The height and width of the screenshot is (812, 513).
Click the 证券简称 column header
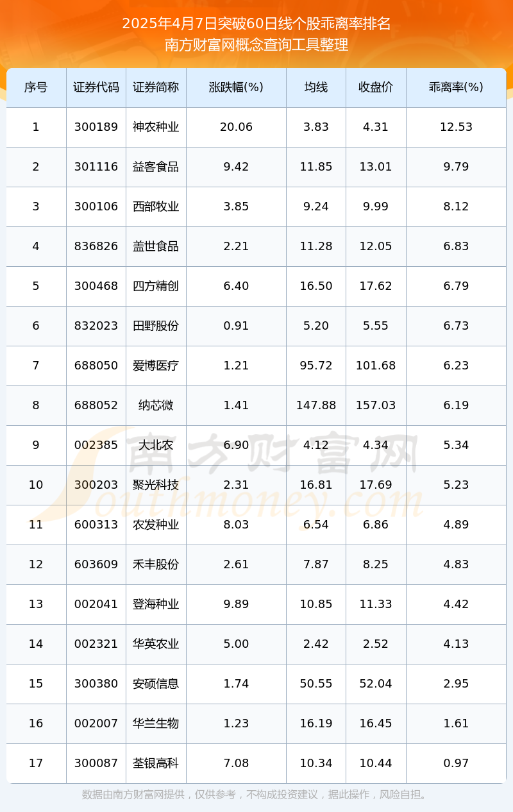pyautogui.click(x=156, y=87)
